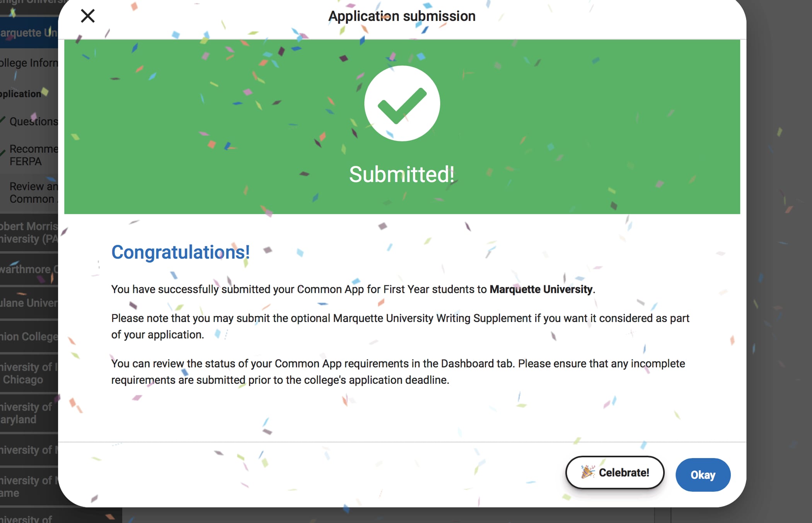Click the white checkmark icon in the green banner
This screenshot has height=523, width=812.
click(x=402, y=103)
